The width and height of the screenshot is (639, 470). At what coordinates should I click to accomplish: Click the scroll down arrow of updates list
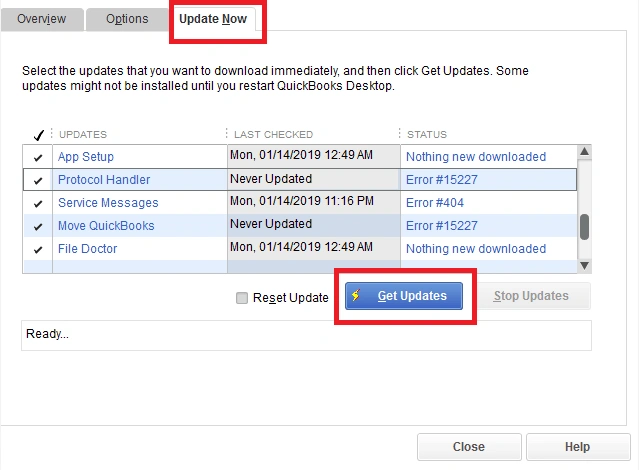coord(584,266)
